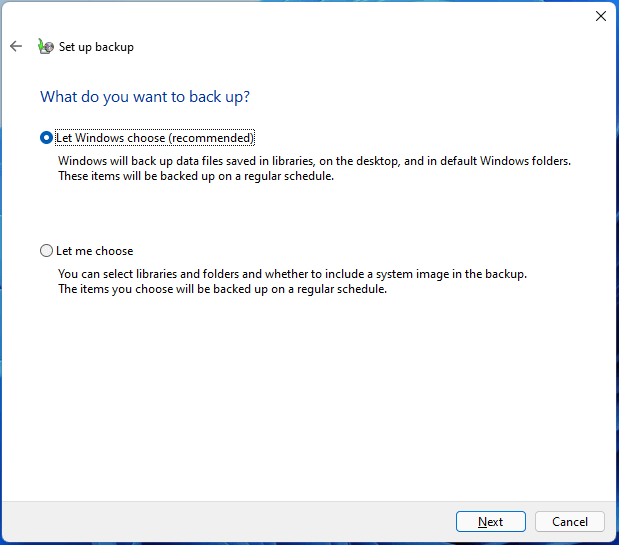Click the 'What do you want to back up?' heading
This screenshot has width=619, height=545.
click(x=145, y=97)
